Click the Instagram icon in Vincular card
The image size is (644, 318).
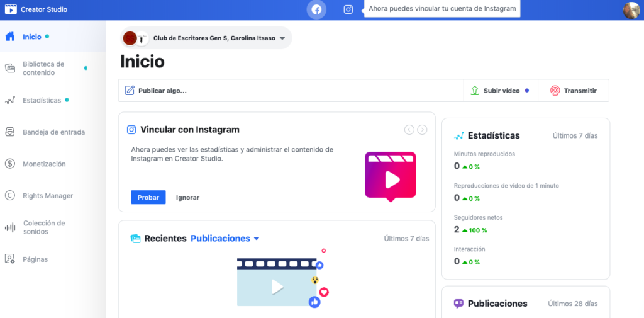pyautogui.click(x=131, y=130)
